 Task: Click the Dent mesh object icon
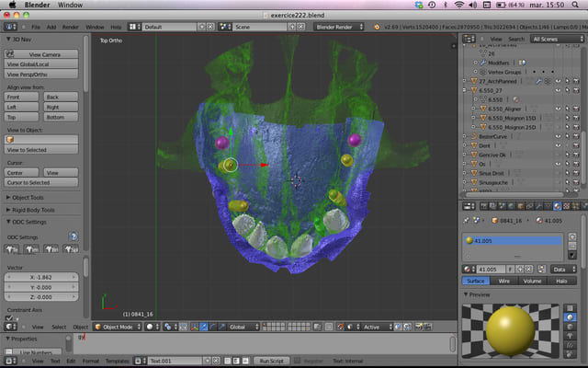point(473,145)
